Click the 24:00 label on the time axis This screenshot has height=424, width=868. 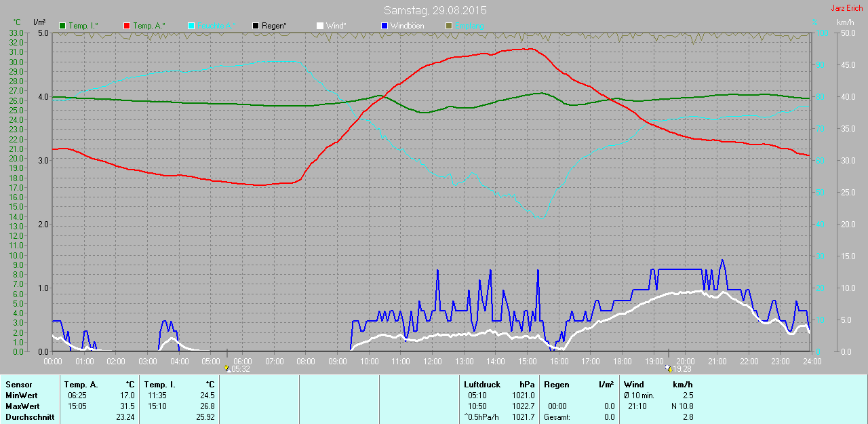click(x=812, y=361)
